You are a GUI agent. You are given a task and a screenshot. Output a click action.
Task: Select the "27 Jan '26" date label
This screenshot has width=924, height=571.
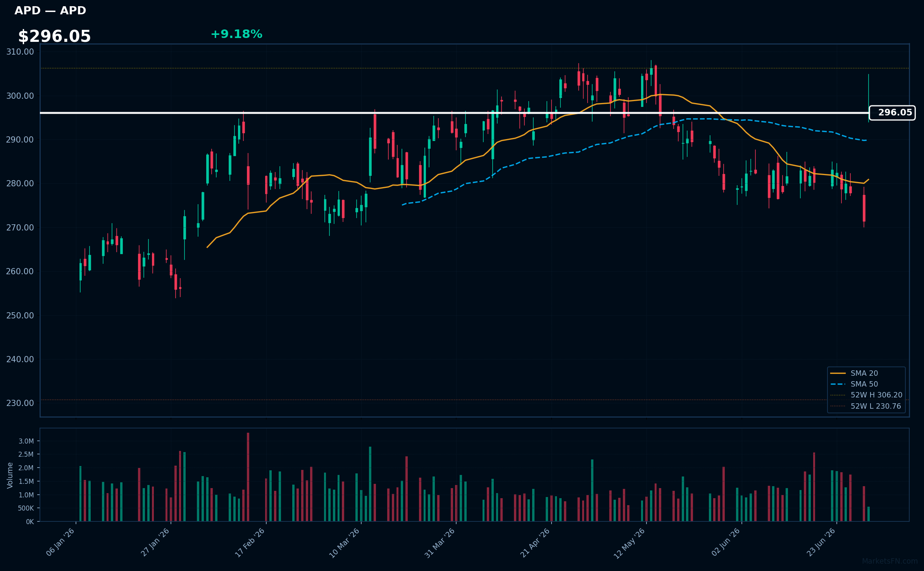[155, 542]
